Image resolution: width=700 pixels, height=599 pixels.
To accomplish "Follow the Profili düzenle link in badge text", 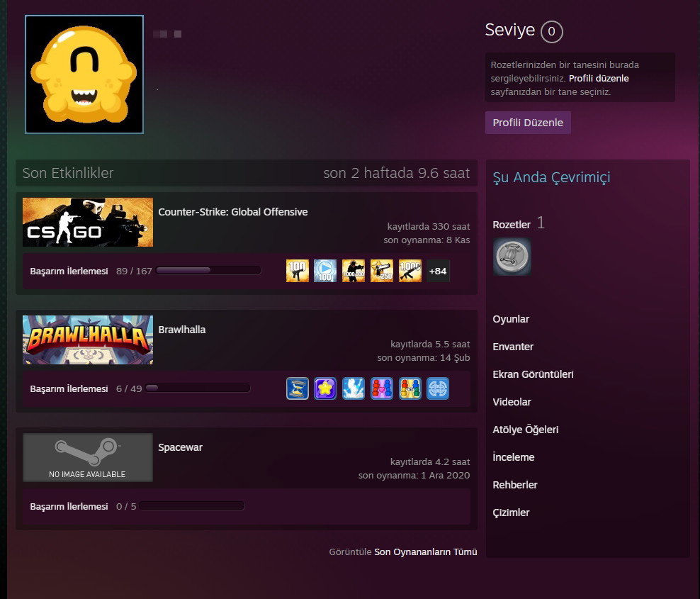I will [599, 78].
